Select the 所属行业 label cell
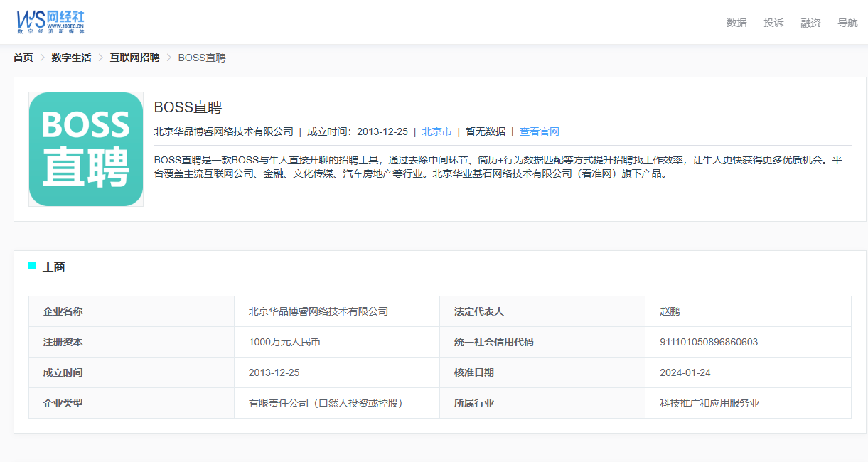The height and width of the screenshot is (462, 868). pyautogui.click(x=542, y=403)
